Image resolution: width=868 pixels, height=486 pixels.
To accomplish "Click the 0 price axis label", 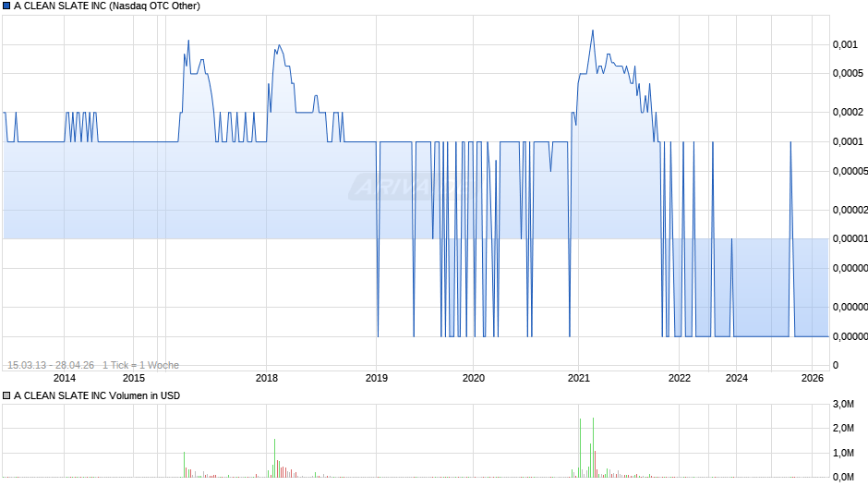I will click(836, 365).
